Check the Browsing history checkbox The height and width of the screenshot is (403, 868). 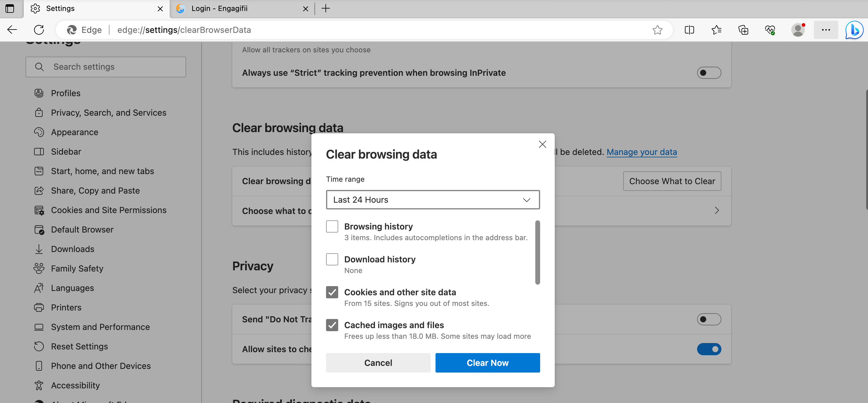[x=332, y=226]
